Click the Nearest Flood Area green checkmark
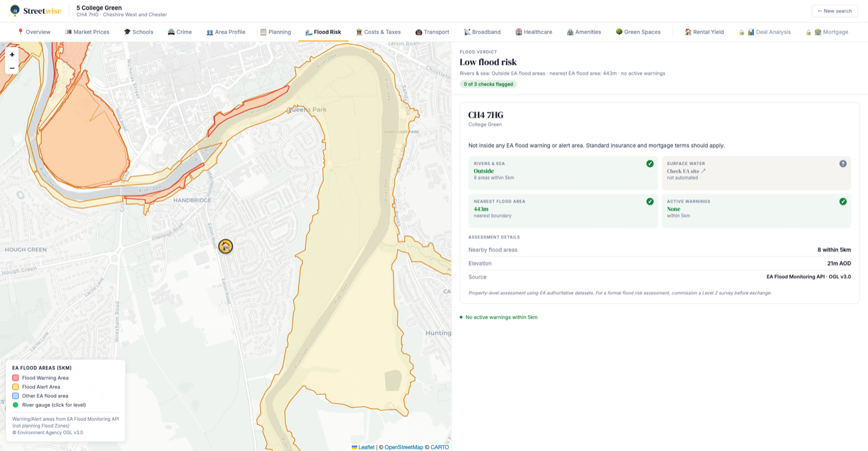Viewport: 868px width, 451px height. (650, 201)
